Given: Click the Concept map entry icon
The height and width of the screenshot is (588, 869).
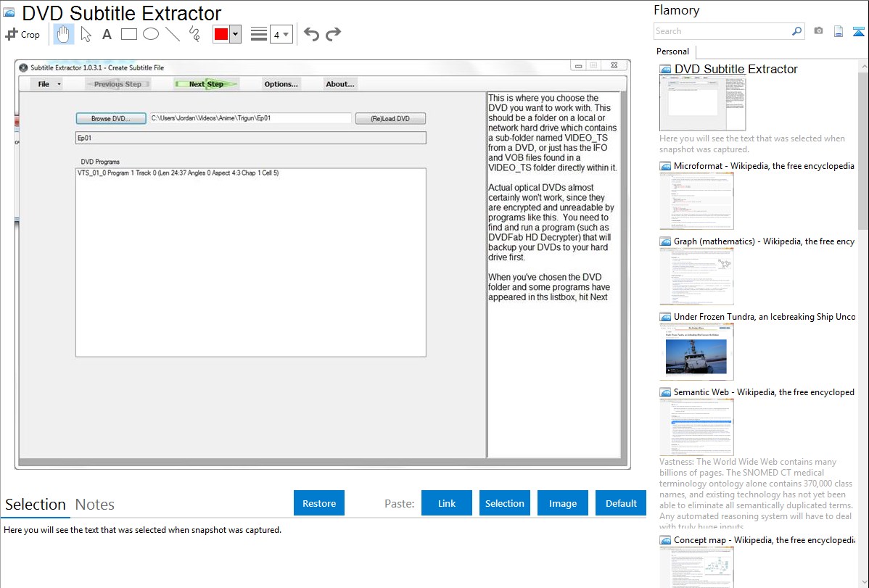Looking at the screenshot, I should [x=665, y=540].
